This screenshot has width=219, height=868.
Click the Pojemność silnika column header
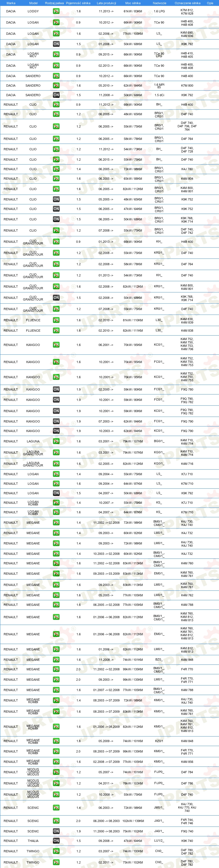click(x=78, y=3)
